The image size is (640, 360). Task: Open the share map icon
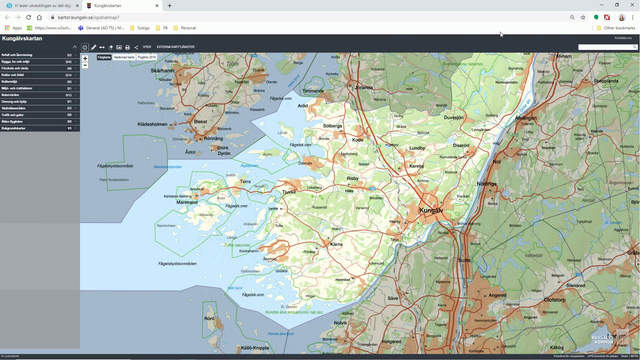click(136, 47)
